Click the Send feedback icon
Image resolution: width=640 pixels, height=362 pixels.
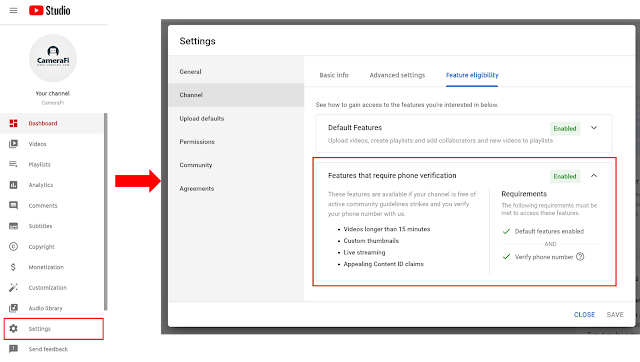point(13,349)
